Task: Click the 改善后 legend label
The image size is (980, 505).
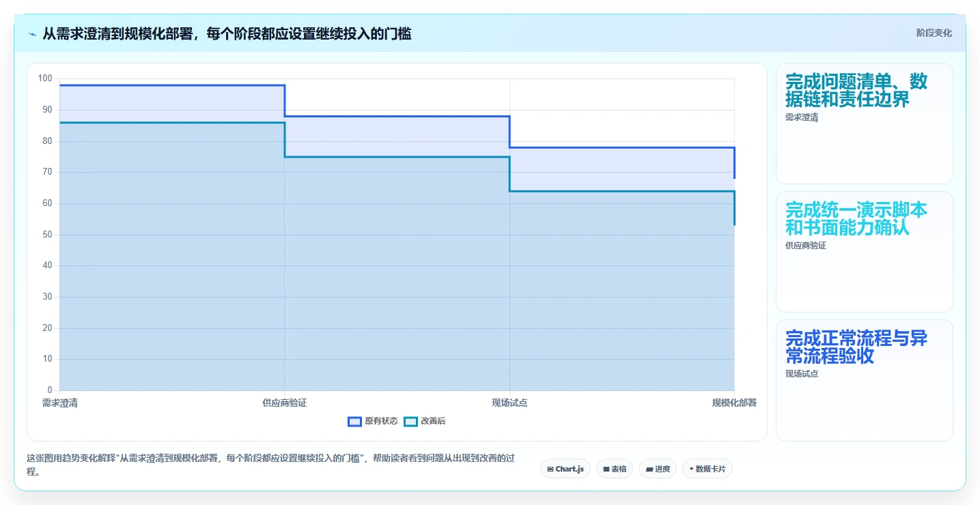Action: [x=433, y=421]
